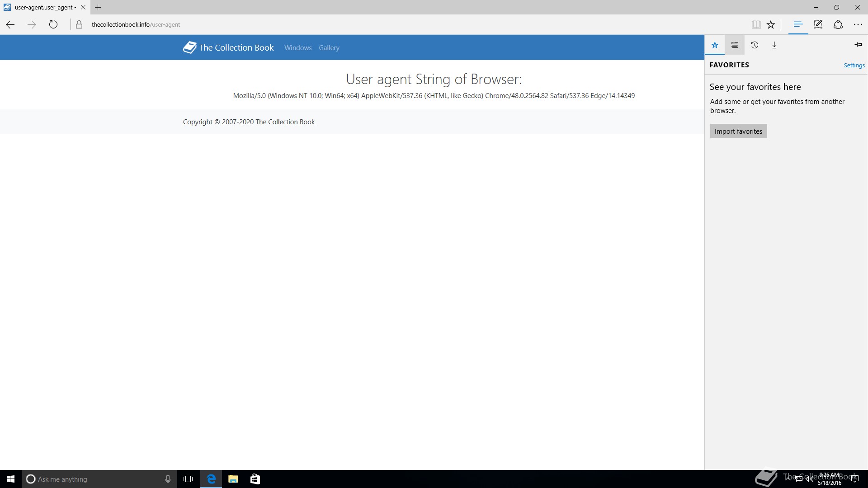Click the Cortana Ask me anything box
Viewport: 868px width, 488px height.
click(99, 479)
